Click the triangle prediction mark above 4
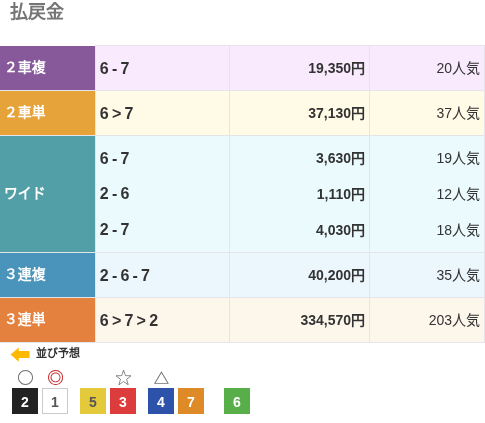 161,378
